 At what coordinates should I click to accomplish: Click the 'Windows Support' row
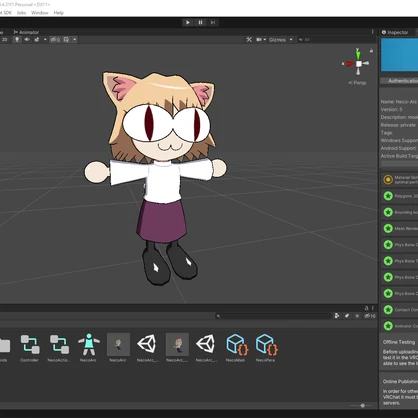point(399,140)
